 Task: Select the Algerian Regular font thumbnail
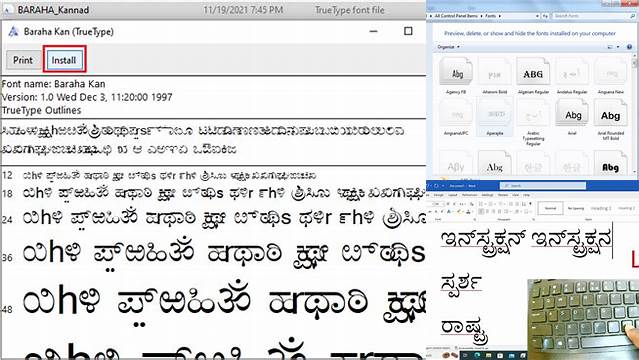click(533, 73)
